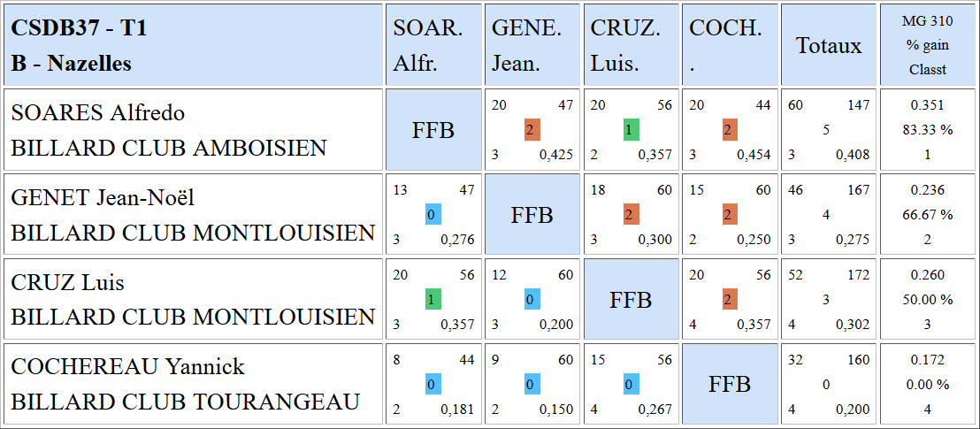Click the GENE. Jean. column header

click(532, 45)
